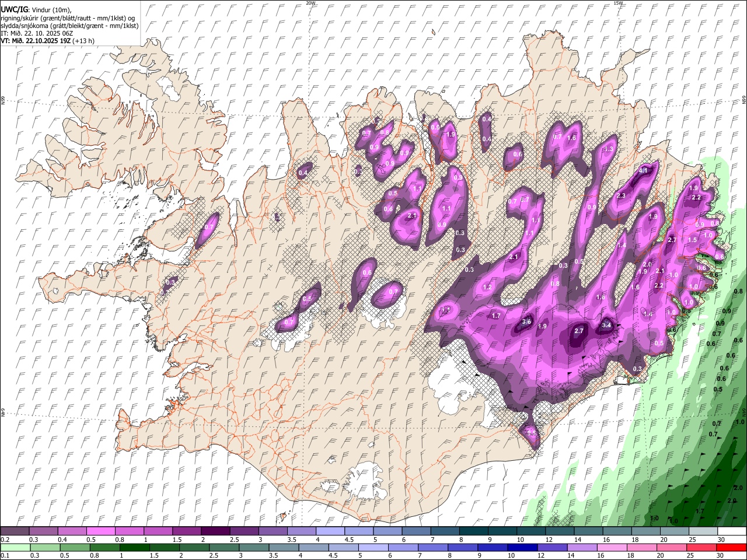Image resolution: width=747 pixels, height=560 pixels.
Task: Select the white swatch ending the snow legend
Action: click(732, 531)
